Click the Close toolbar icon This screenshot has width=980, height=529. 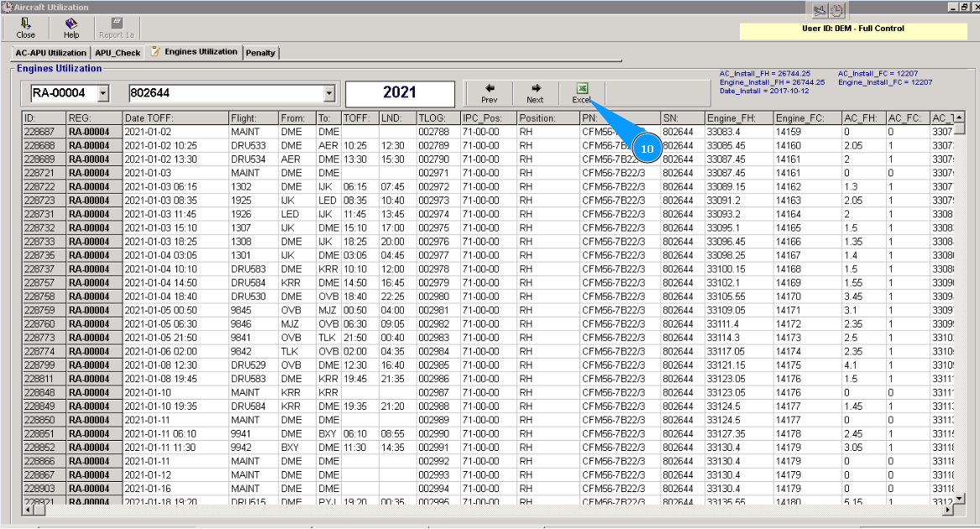(26, 27)
